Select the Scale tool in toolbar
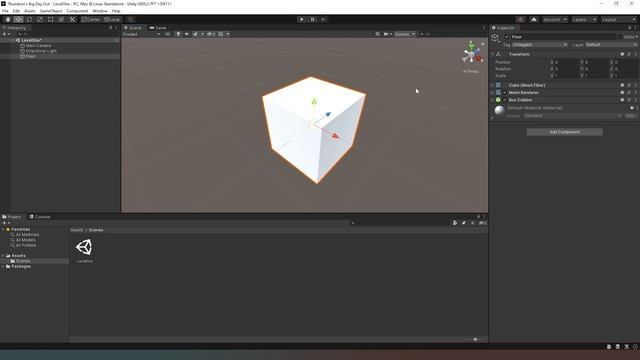 40,19
